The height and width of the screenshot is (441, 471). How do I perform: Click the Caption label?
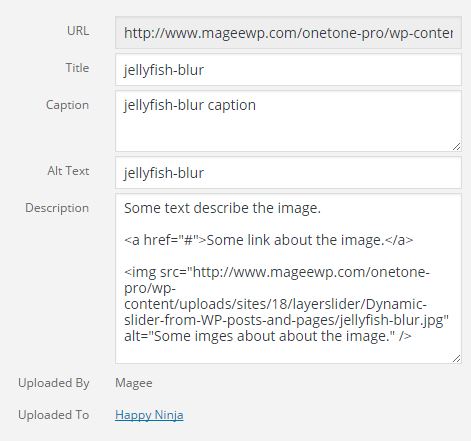point(67,105)
